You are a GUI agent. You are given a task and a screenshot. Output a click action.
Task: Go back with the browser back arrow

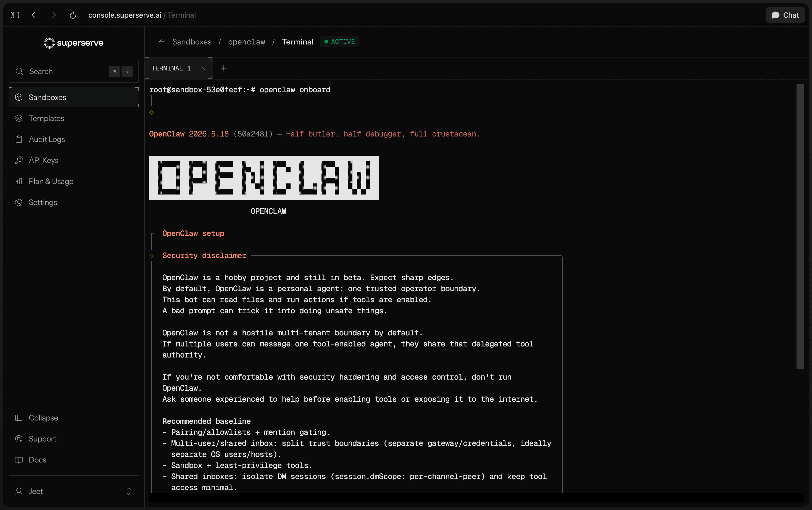pyautogui.click(x=34, y=15)
